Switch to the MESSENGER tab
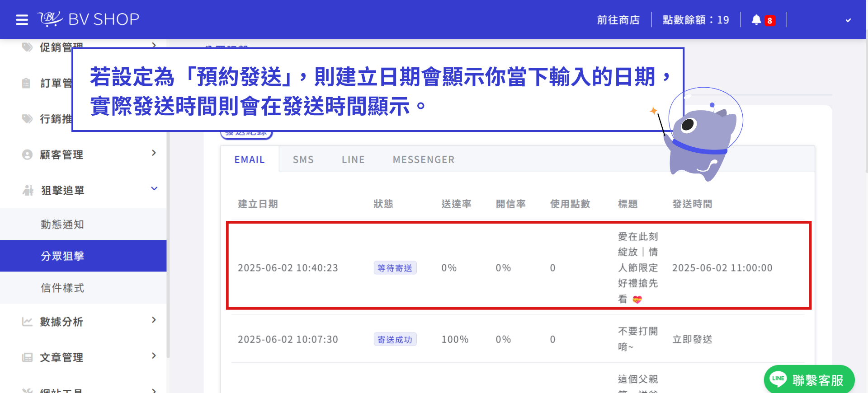The image size is (868, 393). [x=424, y=160]
